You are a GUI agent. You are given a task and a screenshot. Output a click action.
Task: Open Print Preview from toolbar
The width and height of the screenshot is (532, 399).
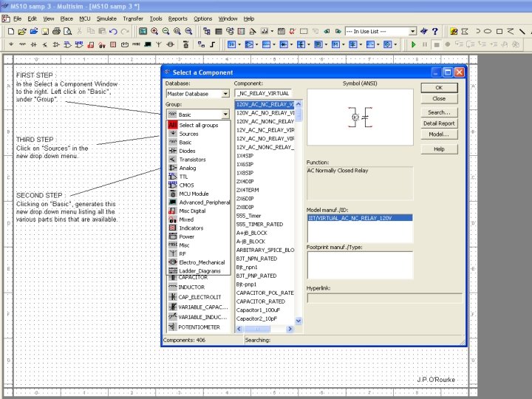click(x=67, y=32)
